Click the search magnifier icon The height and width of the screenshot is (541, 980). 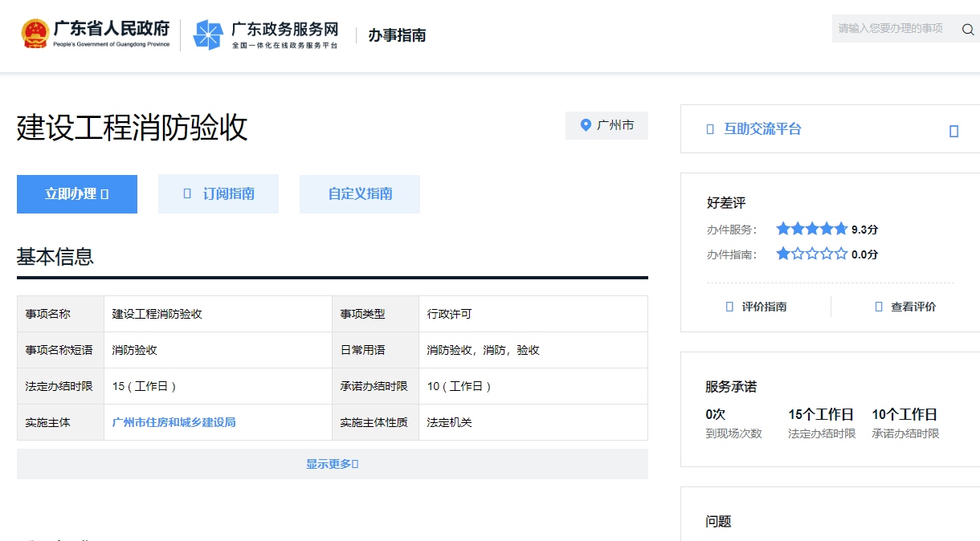(x=968, y=29)
